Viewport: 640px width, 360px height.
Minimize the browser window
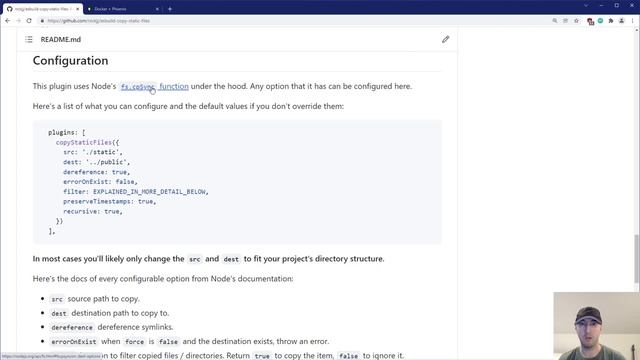click(x=602, y=5)
